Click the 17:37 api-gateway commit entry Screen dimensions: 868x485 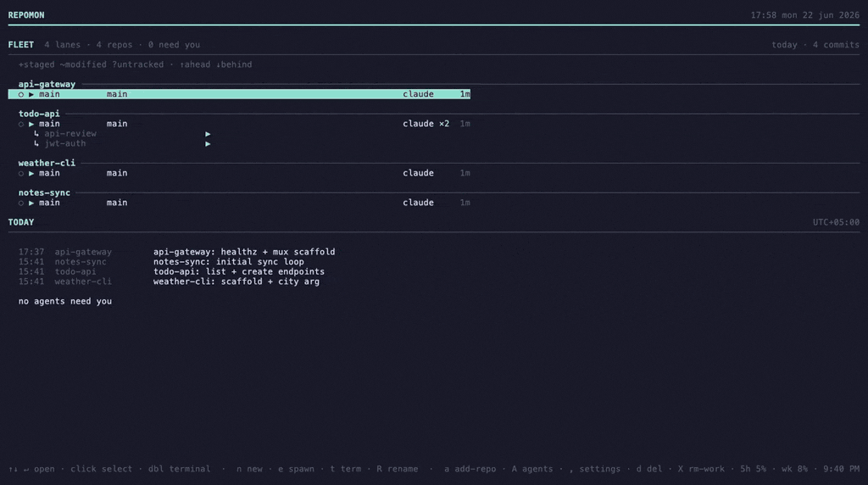click(176, 252)
